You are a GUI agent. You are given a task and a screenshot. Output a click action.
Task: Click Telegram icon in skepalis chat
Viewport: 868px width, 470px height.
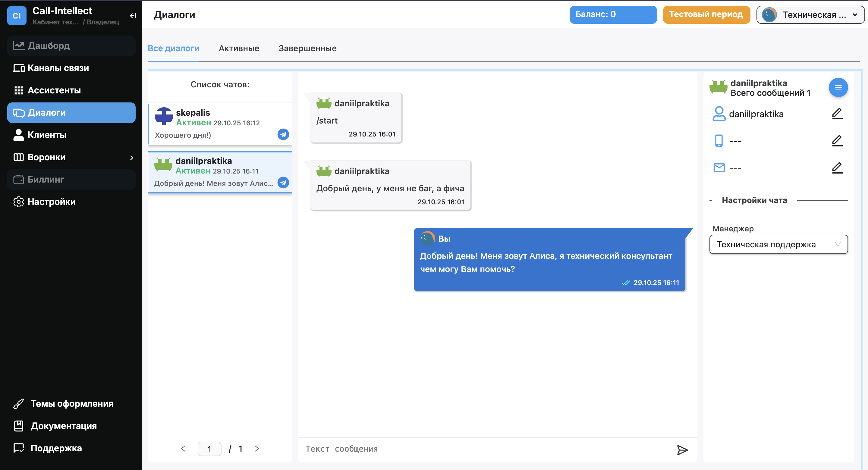(283, 134)
